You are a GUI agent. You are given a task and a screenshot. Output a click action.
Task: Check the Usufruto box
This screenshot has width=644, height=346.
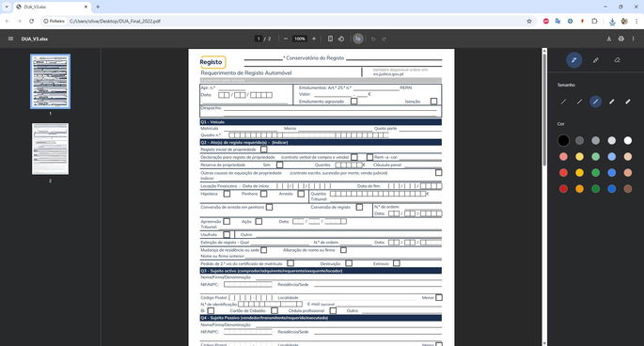click(x=227, y=235)
